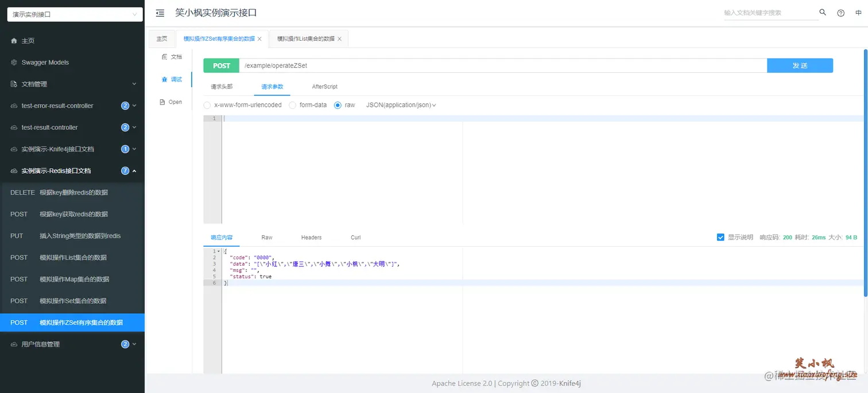868x393 pixels.
Task: Click the page vertical scrollbar
Action: [865, 172]
